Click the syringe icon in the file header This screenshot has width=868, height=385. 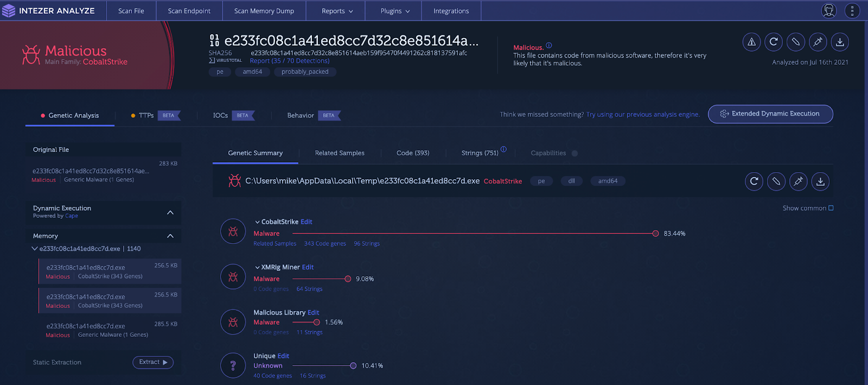pos(818,42)
